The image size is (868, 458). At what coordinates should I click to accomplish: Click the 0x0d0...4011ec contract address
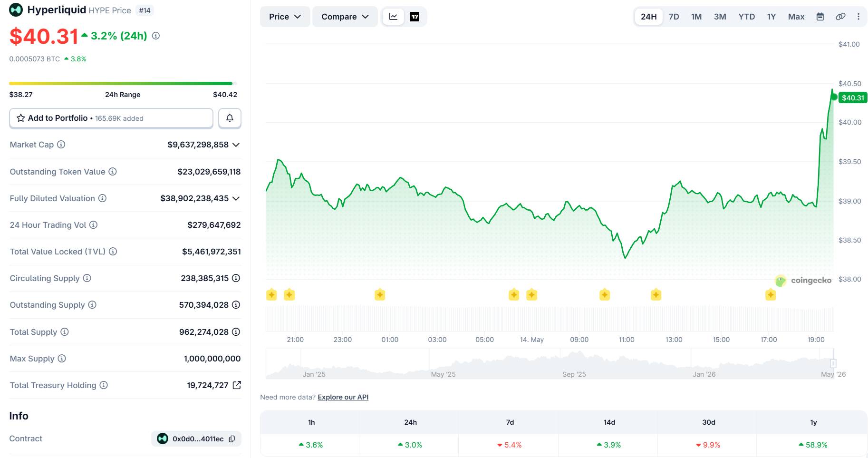point(198,439)
